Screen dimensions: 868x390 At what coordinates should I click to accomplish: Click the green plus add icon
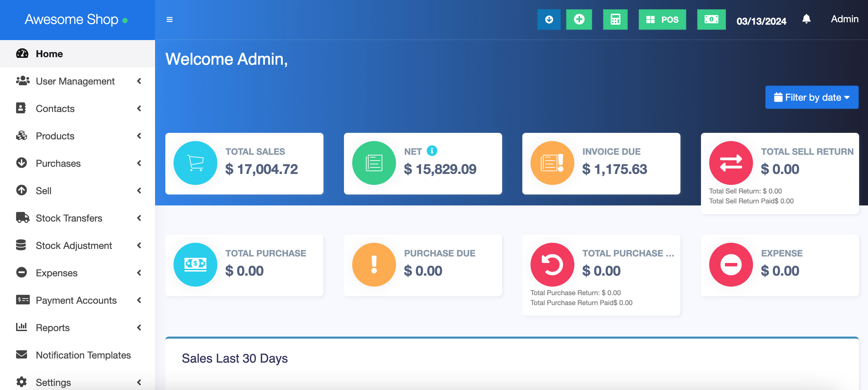point(579,20)
